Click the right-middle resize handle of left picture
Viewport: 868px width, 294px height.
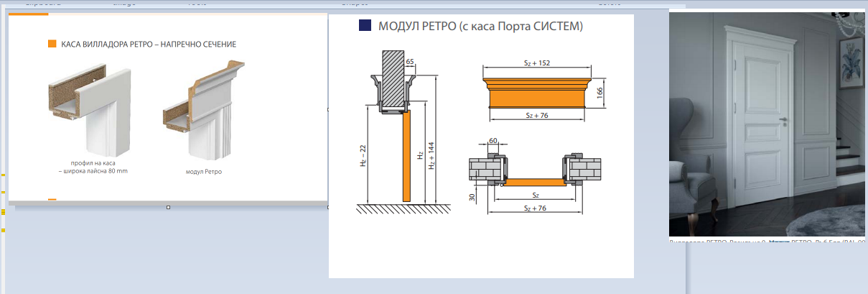328,110
